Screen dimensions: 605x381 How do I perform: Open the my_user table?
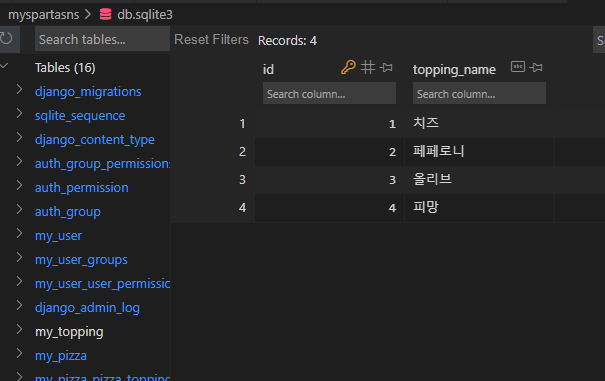(x=58, y=236)
